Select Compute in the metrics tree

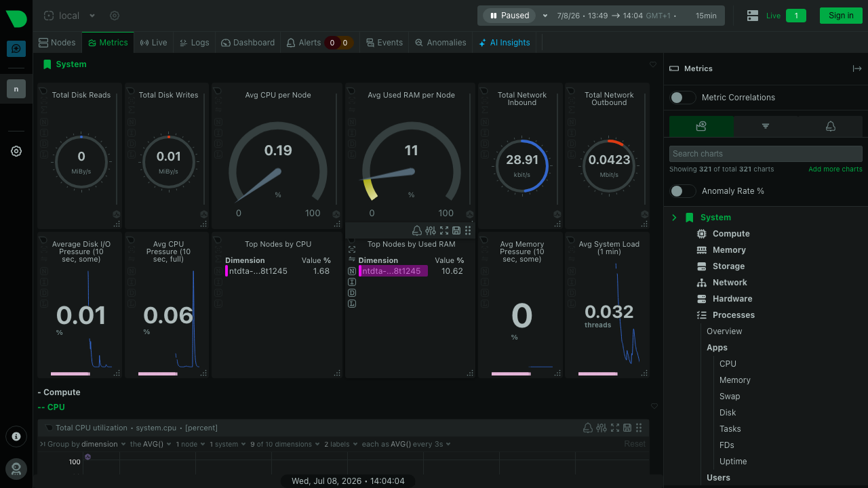click(731, 234)
